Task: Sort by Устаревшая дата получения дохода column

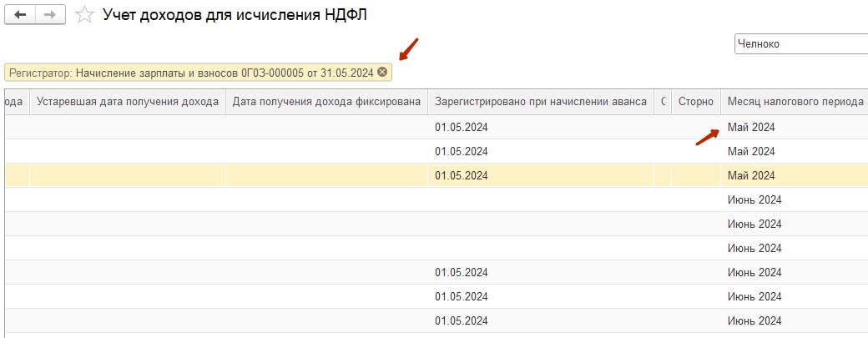Action: (128, 102)
